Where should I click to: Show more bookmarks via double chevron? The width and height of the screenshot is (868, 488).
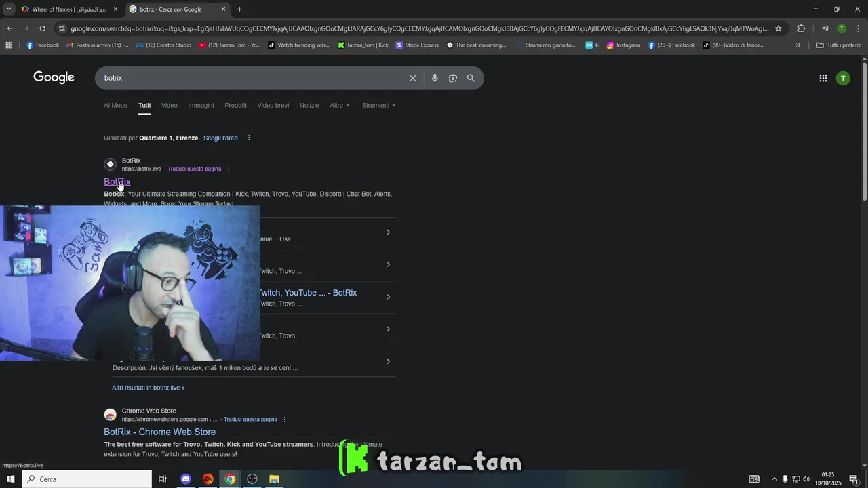coord(798,45)
